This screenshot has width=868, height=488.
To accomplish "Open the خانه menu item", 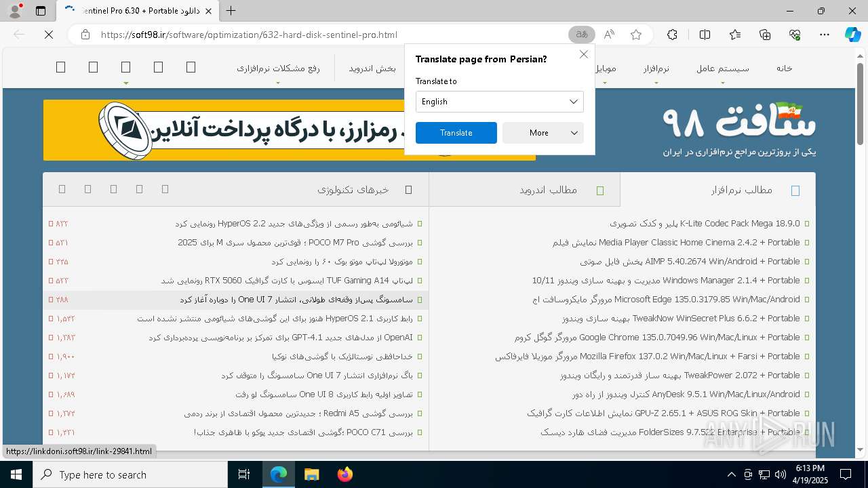I will tap(785, 68).
